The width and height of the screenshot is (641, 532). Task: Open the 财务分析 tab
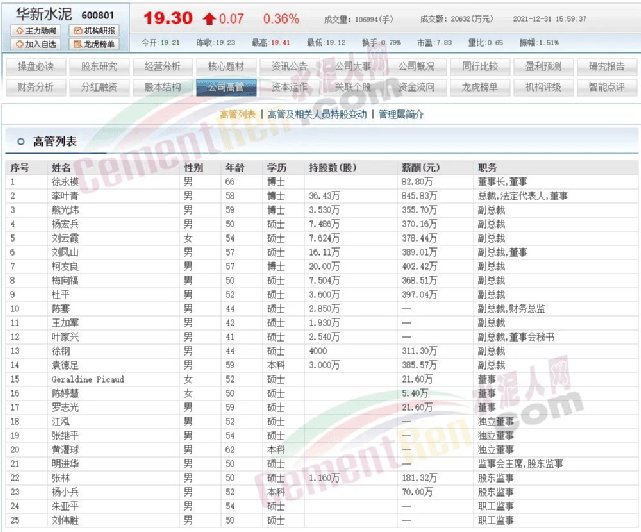click(x=36, y=87)
